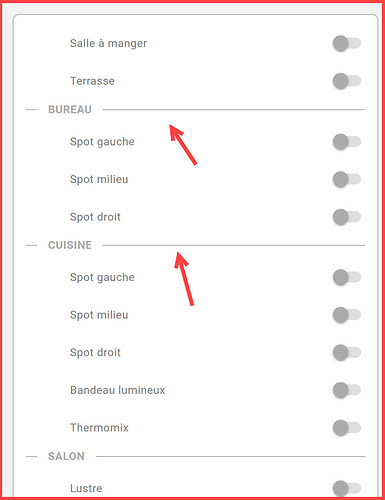
Task: Switch on Spot droit under CUISINE
Action: (347, 353)
